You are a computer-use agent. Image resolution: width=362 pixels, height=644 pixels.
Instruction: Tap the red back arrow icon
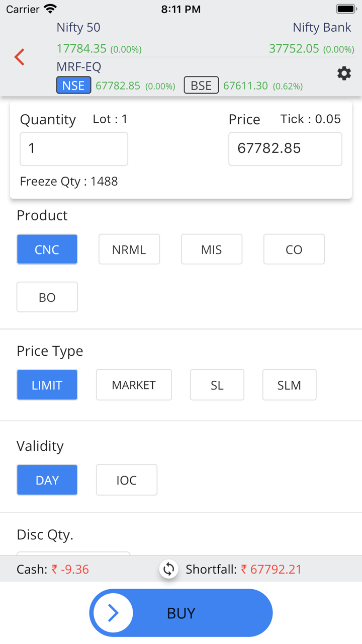(x=20, y=57)
